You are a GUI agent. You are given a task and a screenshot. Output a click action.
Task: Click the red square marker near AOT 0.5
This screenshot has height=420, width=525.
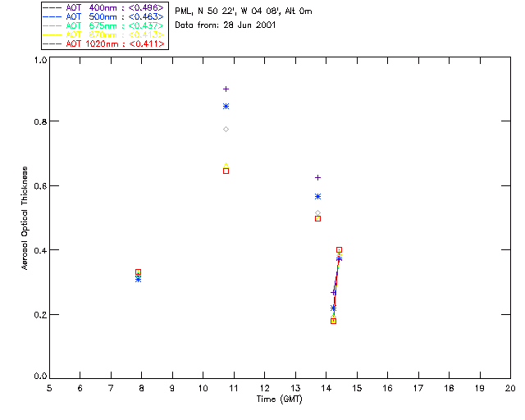(x=318, y=219)
